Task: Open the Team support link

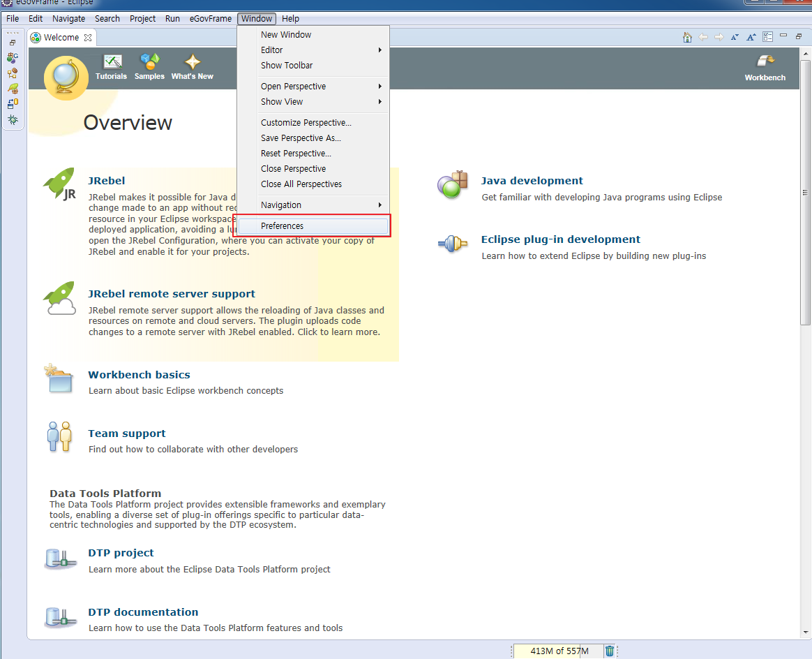Action: (127, 434)
